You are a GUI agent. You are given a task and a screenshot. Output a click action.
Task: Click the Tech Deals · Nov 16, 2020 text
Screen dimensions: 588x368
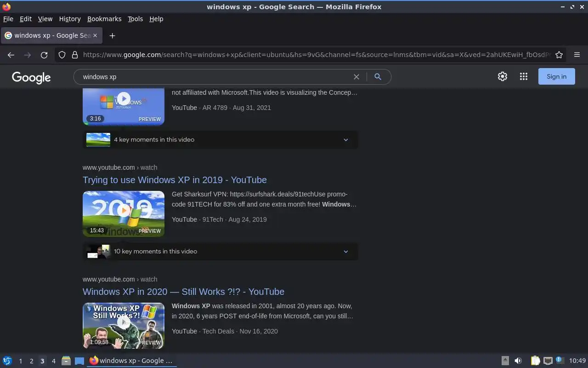(240, 331)
